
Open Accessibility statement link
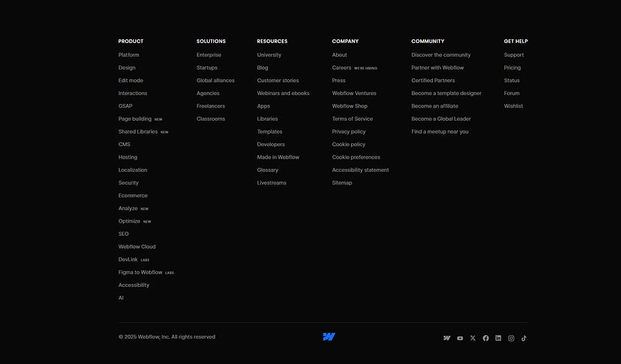pos(360,170)
